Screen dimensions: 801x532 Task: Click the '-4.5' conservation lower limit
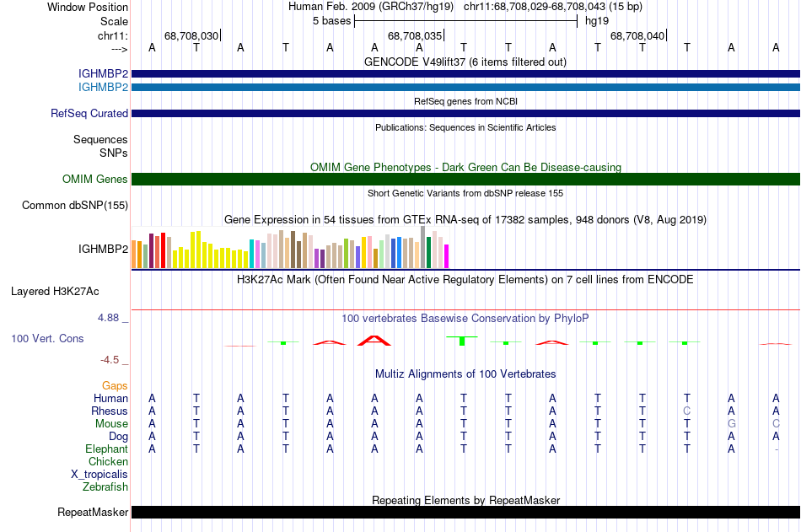tap(110, 360)
